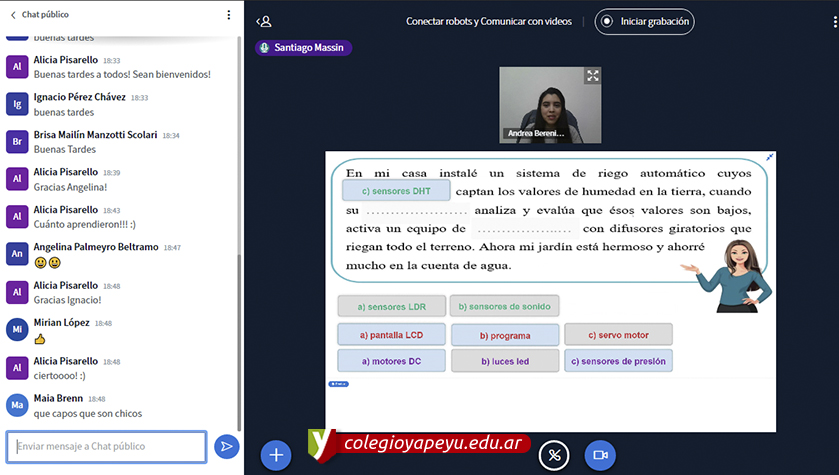Viewport: 839px width, 475px height.
Task: Click the blue plus actions button
Action: [276, 455]
